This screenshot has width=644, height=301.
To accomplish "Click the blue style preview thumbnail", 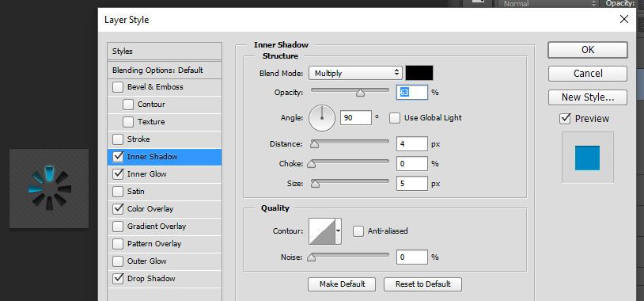I will coord(587,158).
